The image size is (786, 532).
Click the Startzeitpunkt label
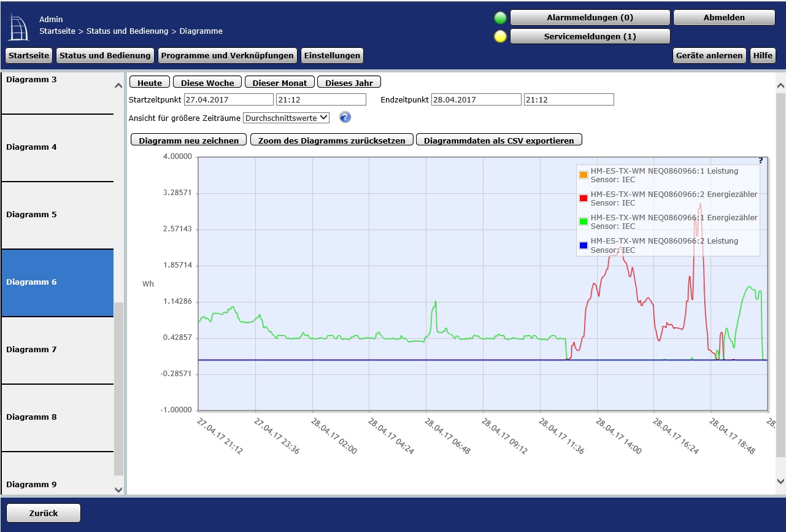[155, 99]
